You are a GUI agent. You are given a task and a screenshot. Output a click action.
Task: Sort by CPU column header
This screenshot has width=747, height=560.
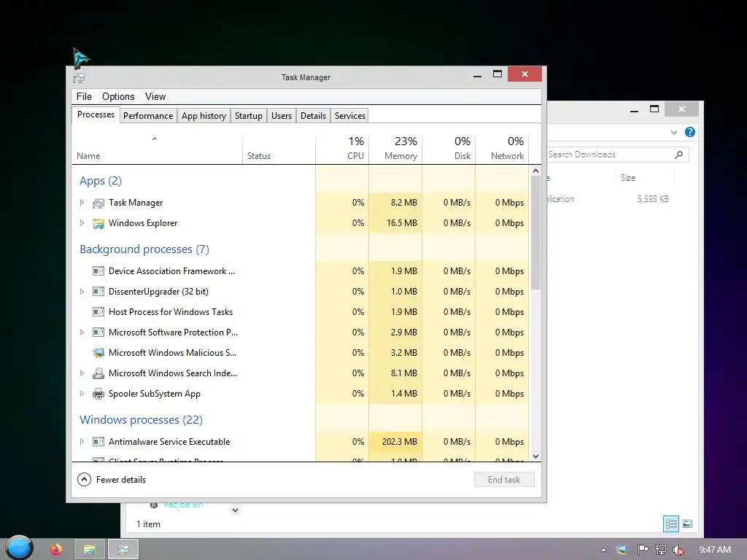342,149
